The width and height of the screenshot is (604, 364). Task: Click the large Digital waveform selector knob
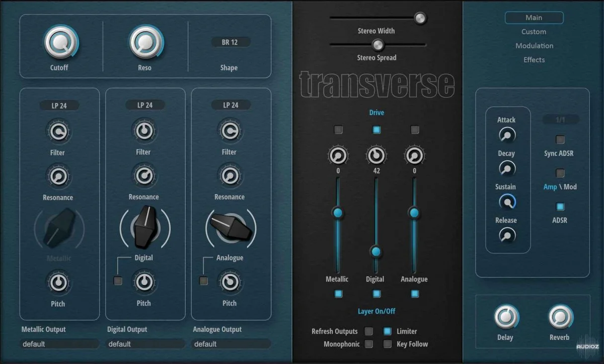[145, 227]
